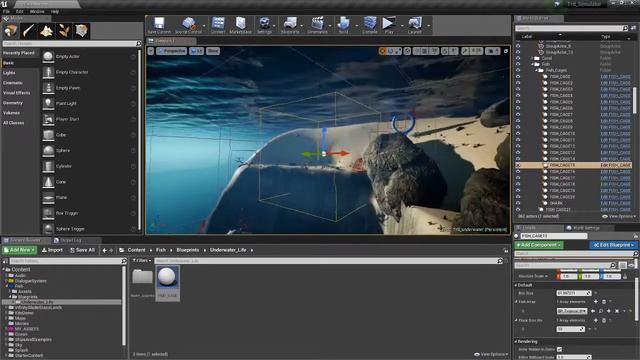Click Edit FISH_CAGE link for SHARK row

coord(616,203)
